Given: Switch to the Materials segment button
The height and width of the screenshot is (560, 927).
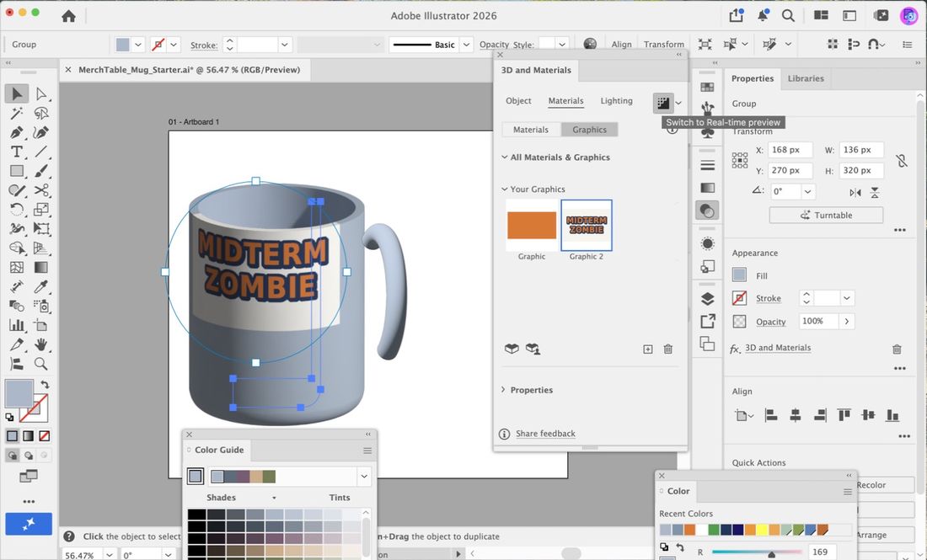Looking at the screenshot, I should (531, 130).
